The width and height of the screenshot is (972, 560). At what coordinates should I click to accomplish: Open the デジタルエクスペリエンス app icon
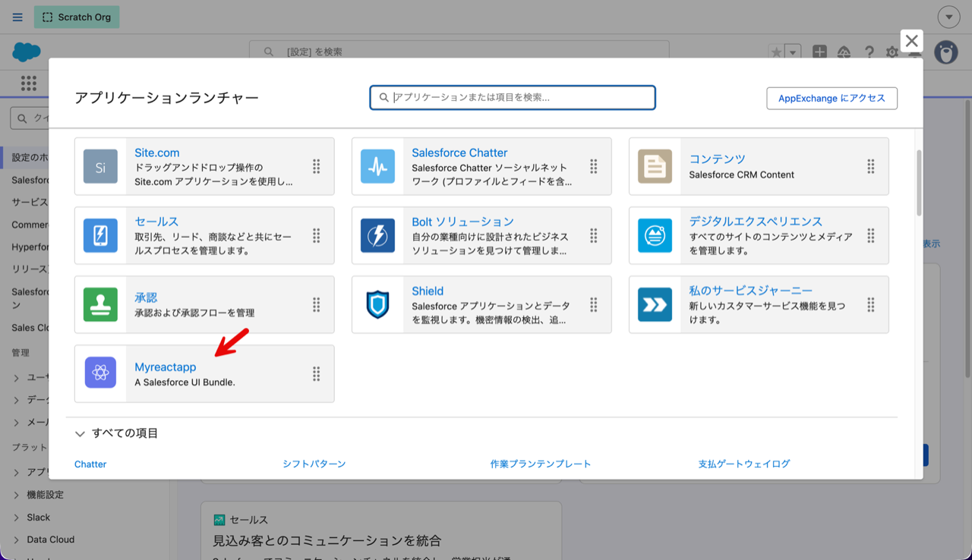click(655, 235)
